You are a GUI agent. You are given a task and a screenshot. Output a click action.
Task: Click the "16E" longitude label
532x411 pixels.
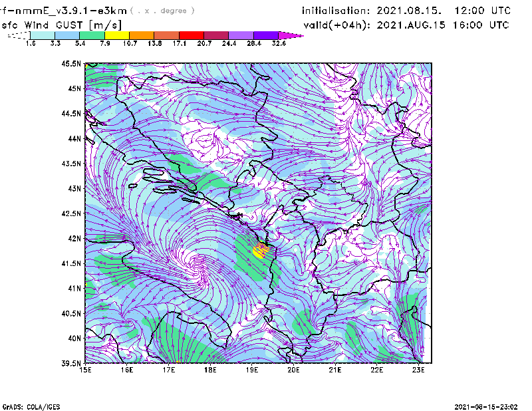[127, 370]
